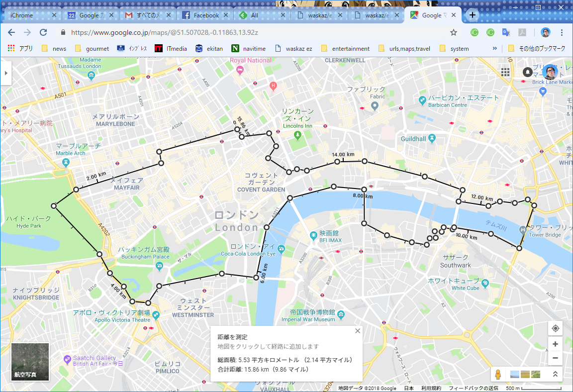Expand the side panel arrow
Viewport: 573px width, 392px height.
tap(6, 73)
